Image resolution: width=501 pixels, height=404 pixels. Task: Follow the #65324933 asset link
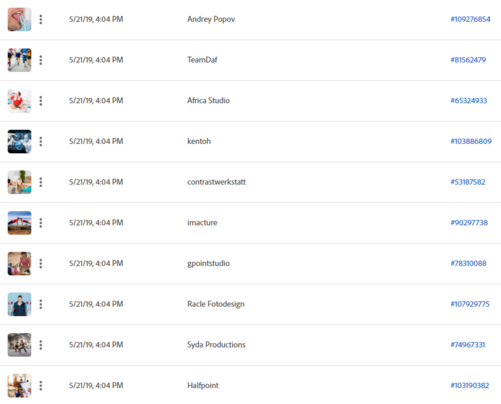pos(469,101)
